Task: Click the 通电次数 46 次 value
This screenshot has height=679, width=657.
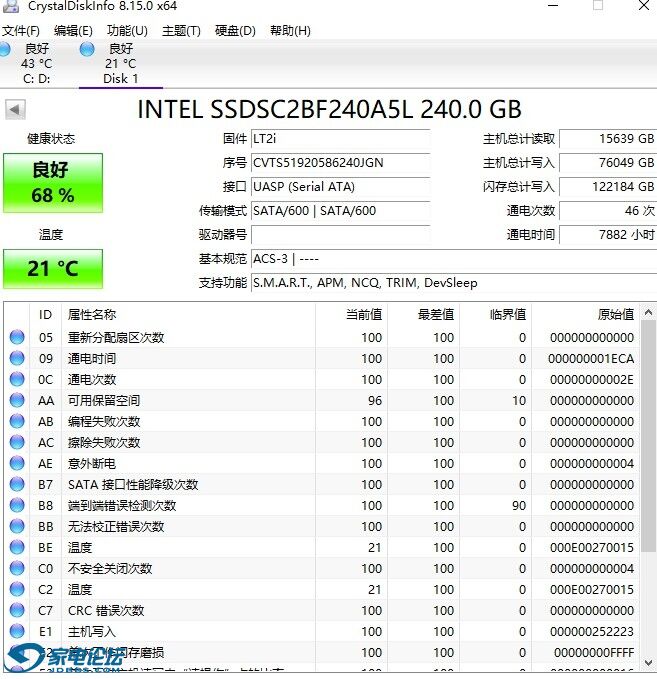Action: click(x=608, y=211)
